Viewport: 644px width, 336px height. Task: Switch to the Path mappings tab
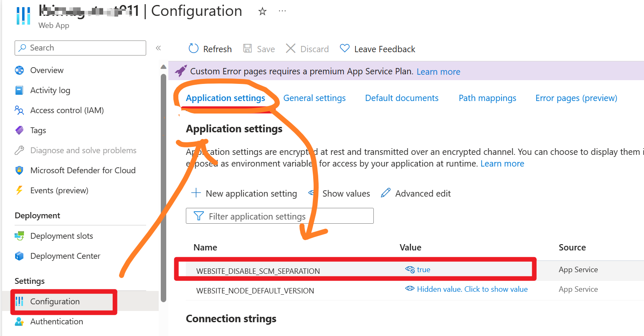coord(487,98)
